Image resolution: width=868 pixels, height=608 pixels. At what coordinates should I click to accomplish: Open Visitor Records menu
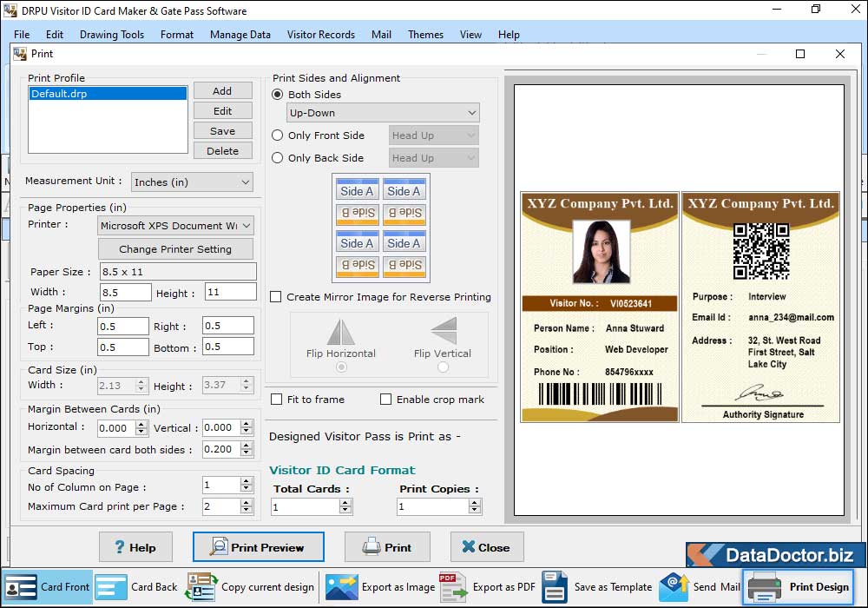click(321, 35)
